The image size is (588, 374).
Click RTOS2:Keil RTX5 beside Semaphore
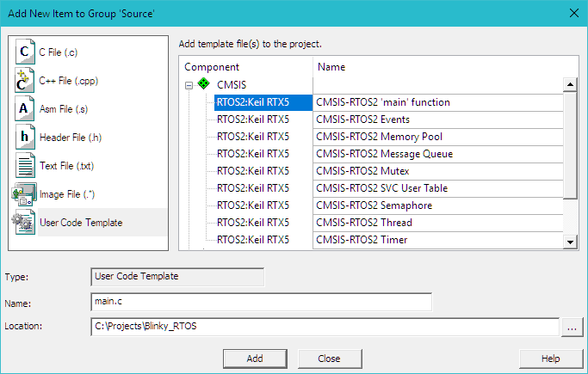click(253, 205)
